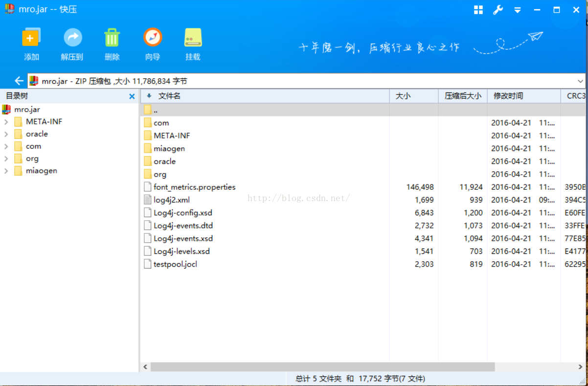
Task: Expand the com tree node
Action: pyautogui.click(x=6, y=146)
